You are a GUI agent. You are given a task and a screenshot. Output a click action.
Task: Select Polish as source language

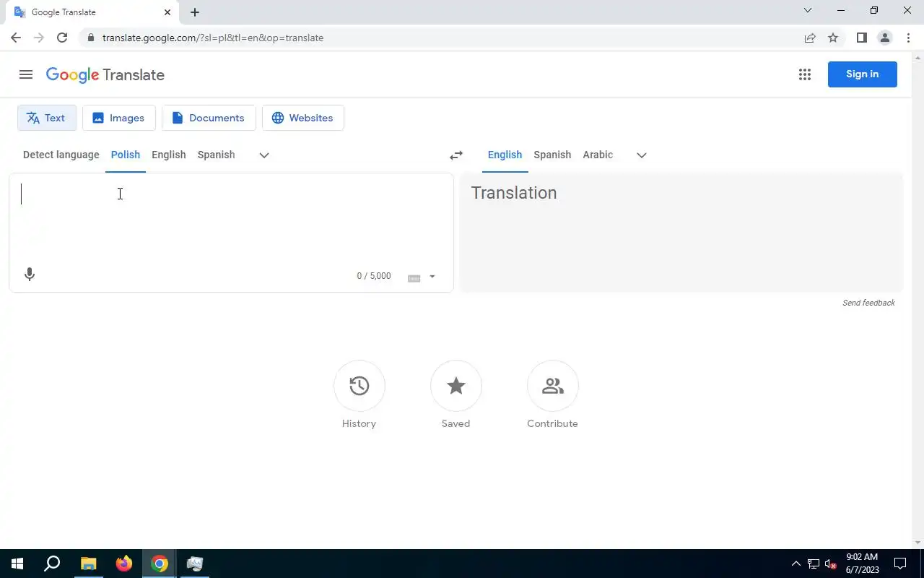pos(126,155)
